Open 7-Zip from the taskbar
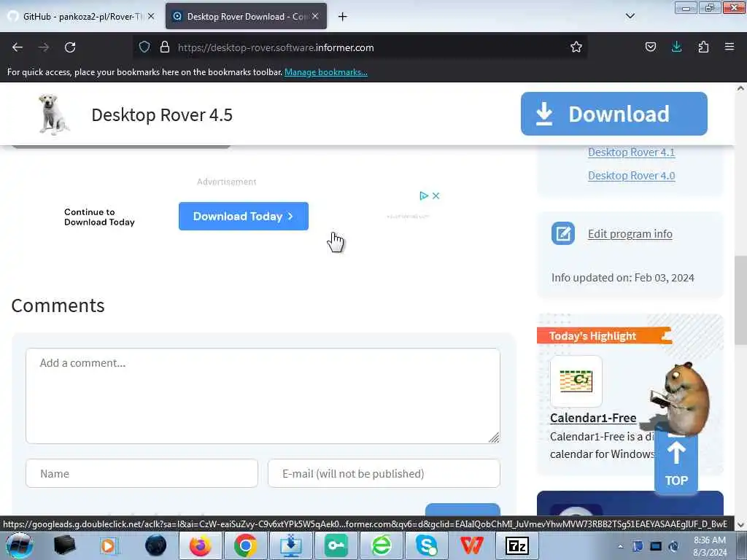Screen dimensions: 747x560 [517, 545]
